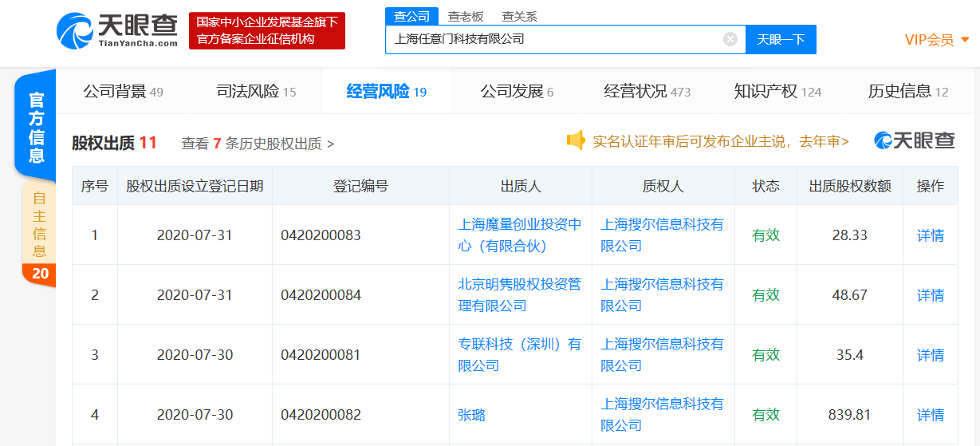Click the yellow megaphone announcement icon
980x446 pixels.
point(576,141)
